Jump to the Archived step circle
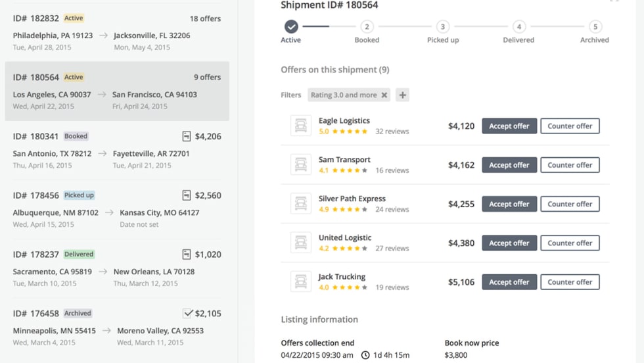 tap(595, 27)
